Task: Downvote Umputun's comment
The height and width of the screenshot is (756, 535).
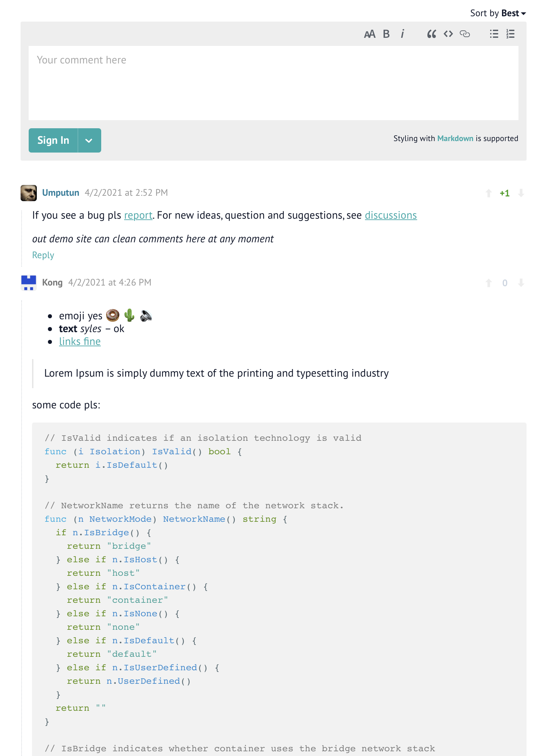Action: point(521,193)
